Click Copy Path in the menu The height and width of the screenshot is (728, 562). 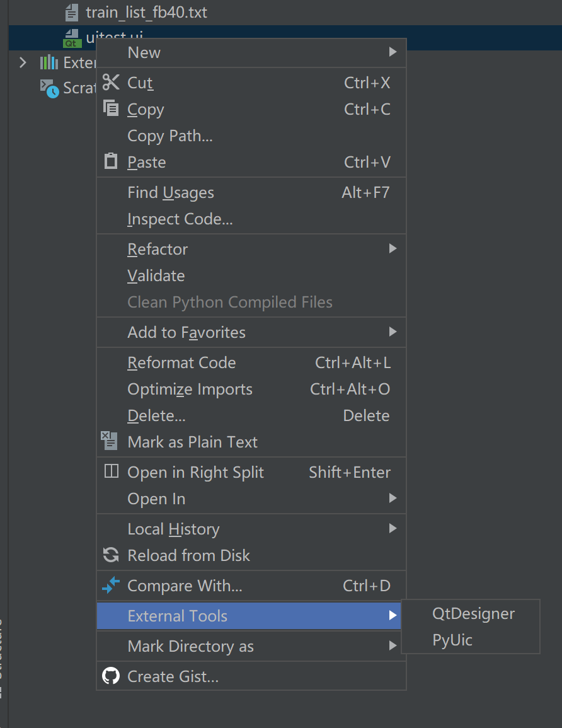(x=170, y=136)
